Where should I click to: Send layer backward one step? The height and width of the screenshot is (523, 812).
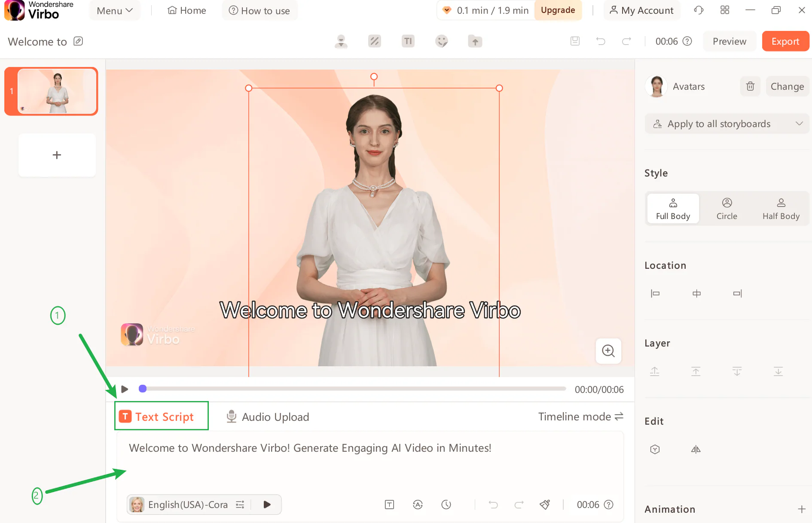[x=737, y=371]
